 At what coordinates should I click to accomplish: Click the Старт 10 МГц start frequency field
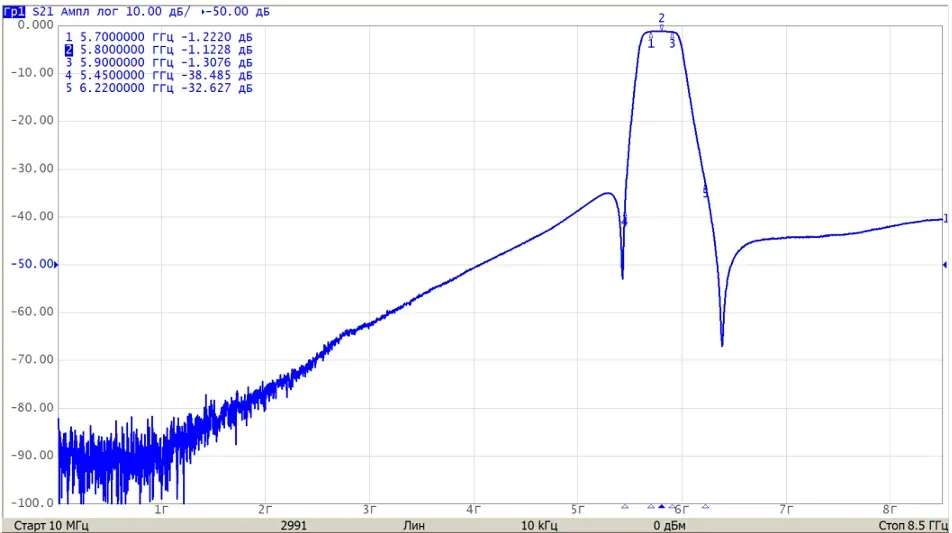pyautogui.click(x=51, y=525)
